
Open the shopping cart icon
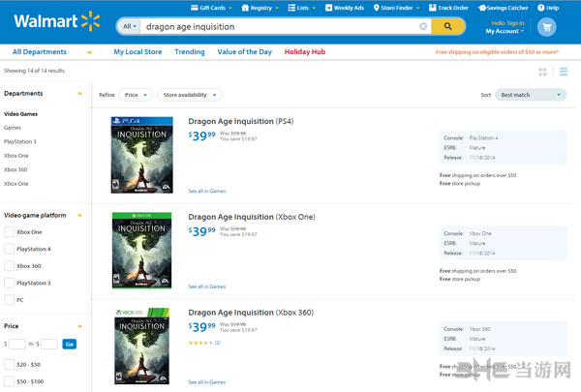(x=547, y=26)
